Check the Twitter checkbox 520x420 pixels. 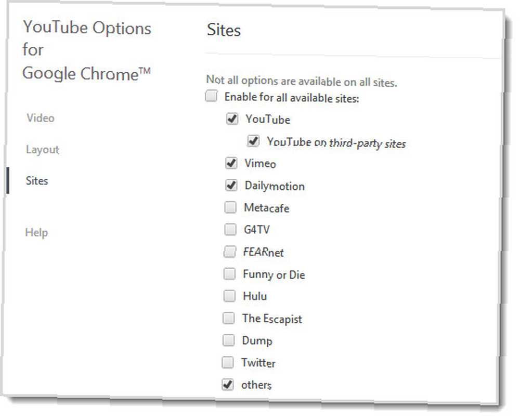(x=228, y=362)
